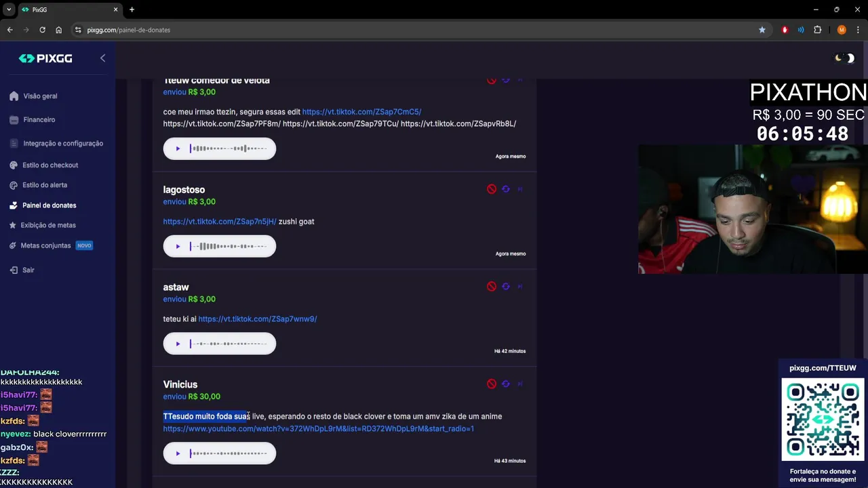Collapse the PixGG sidebar with the chevron

102,58
